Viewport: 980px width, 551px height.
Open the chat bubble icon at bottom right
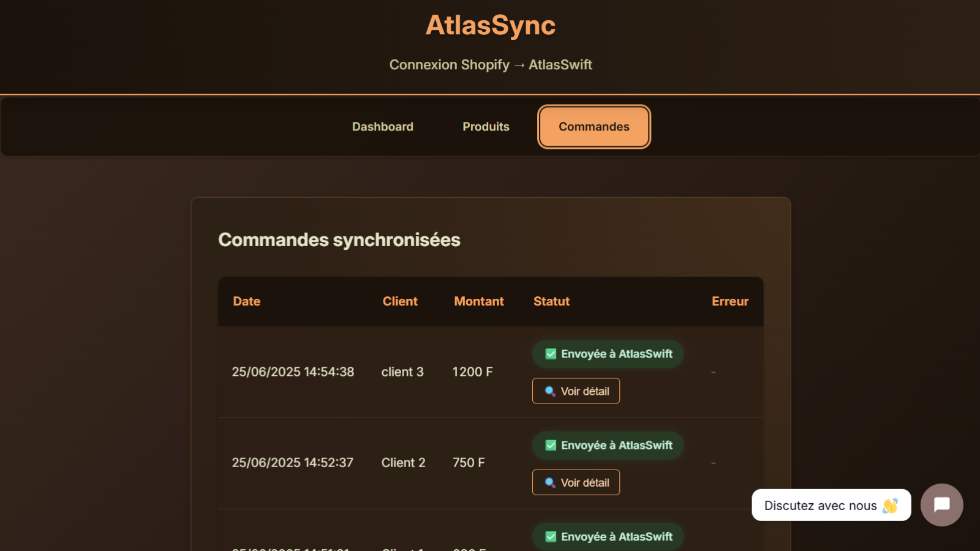point(941,504)
